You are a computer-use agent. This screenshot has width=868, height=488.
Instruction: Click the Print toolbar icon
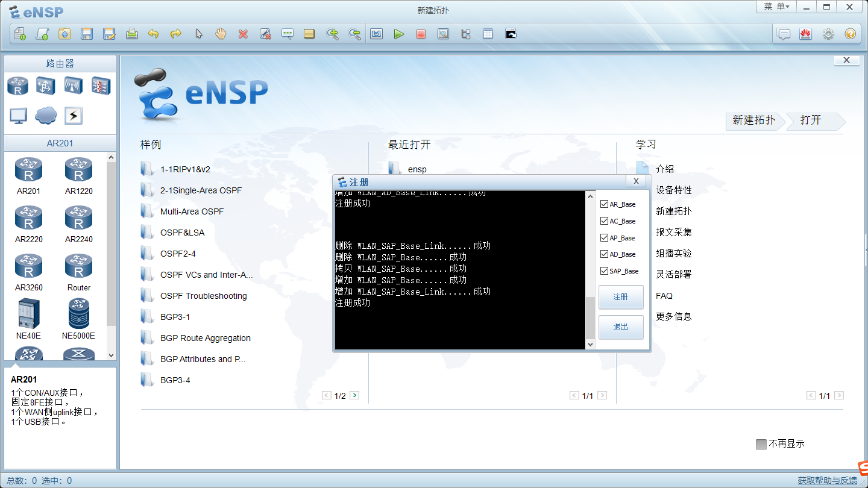click(x=132, y=34)
